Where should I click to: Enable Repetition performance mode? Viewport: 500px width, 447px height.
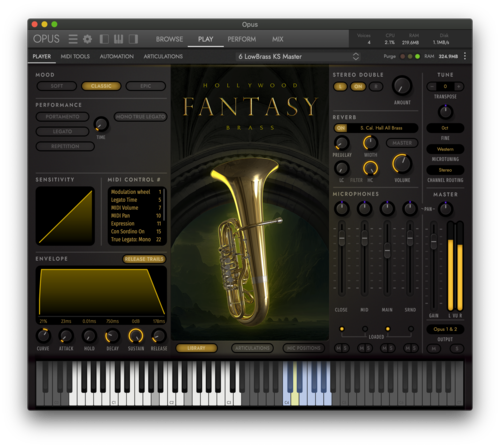pos(65,146)
